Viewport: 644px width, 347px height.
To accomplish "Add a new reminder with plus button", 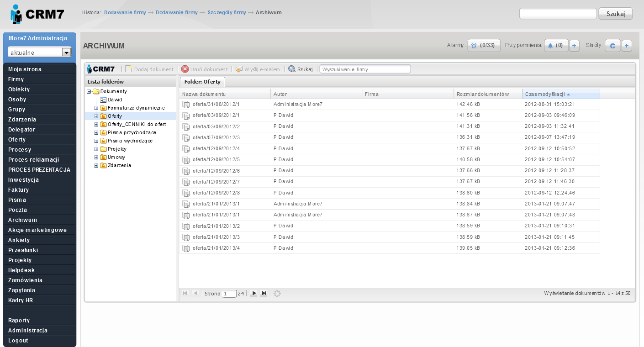I will tap(575, 46).
